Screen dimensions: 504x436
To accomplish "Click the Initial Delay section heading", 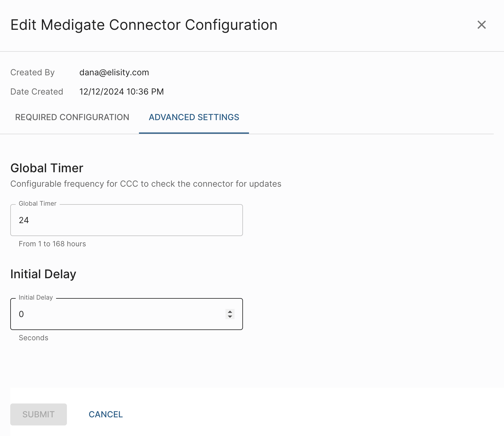I will pos(43,274).
